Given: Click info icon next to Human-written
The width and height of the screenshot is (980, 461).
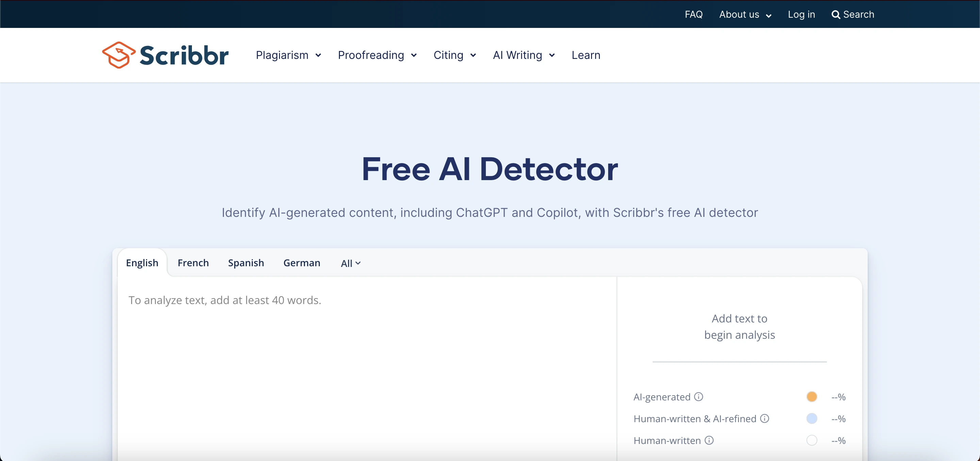Looking at the screenshot, I should point(709,440).
